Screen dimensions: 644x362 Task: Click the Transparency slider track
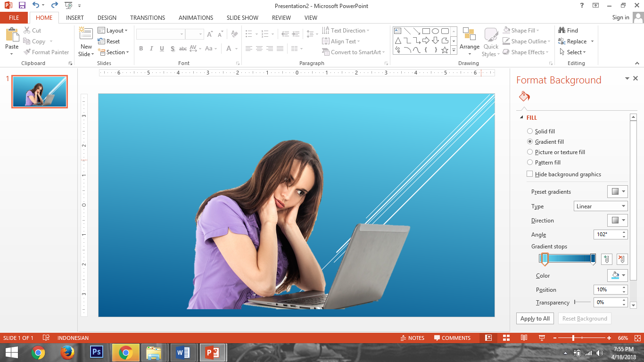[583, 302]
